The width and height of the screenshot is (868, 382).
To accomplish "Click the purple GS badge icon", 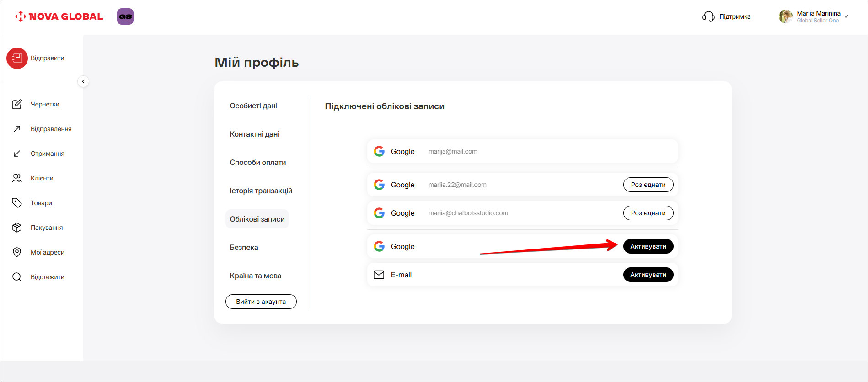I will click(x=125, y=16).
